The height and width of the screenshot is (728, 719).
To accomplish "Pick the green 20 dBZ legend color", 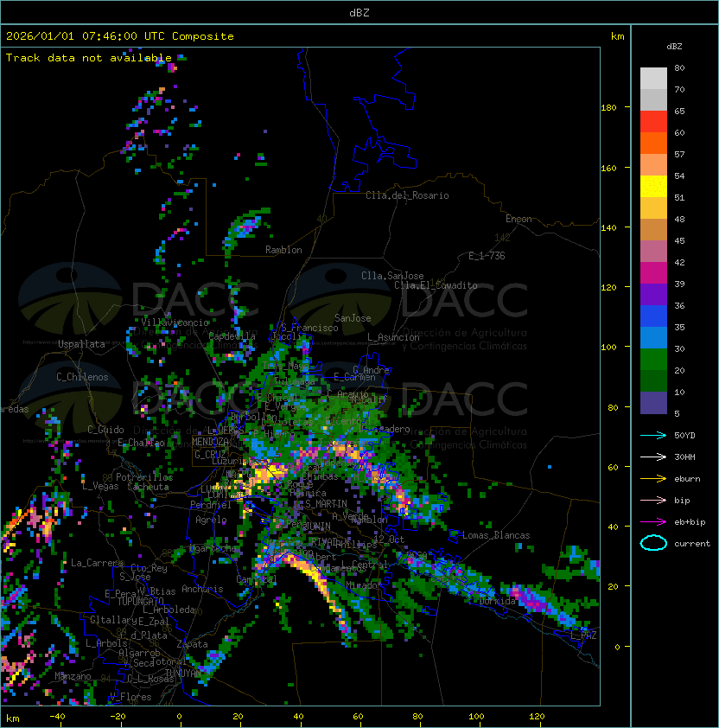I will [x=653, y=360].
